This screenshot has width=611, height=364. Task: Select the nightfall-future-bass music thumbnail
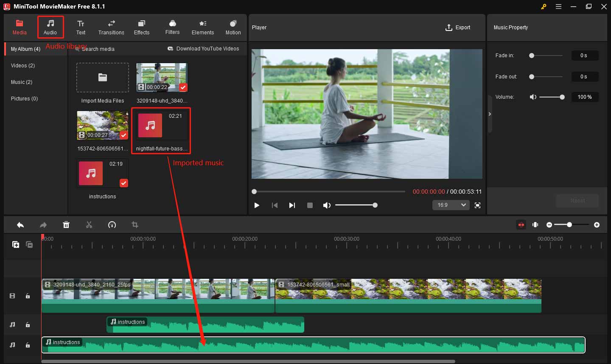(161, 126)
